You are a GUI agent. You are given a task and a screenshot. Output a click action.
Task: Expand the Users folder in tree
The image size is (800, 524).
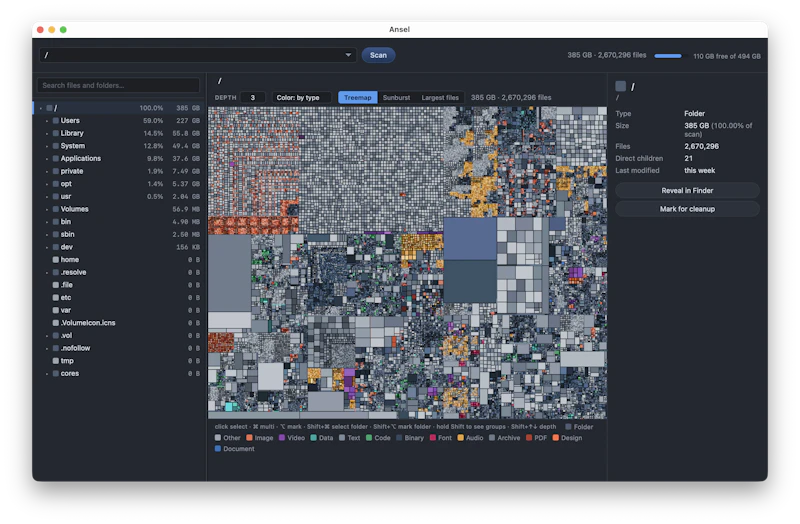click(47, 121)
